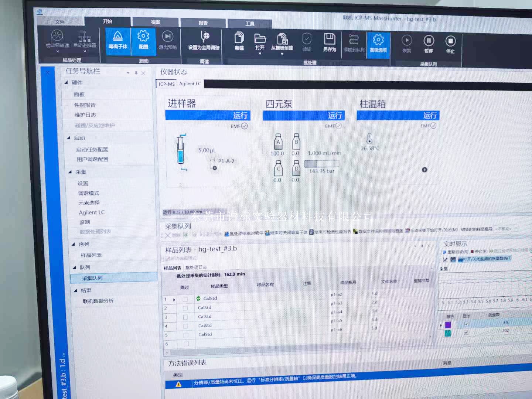Open 联机数据分析 in the navigation pane
The image size is (532, 399).
pyautogui.click(x=98, y=301)
